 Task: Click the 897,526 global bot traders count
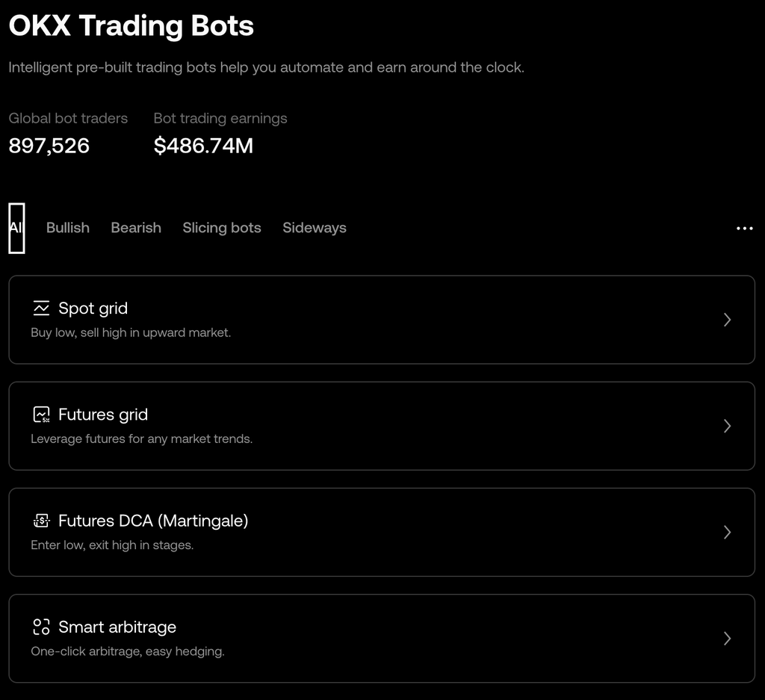[49, 146]
